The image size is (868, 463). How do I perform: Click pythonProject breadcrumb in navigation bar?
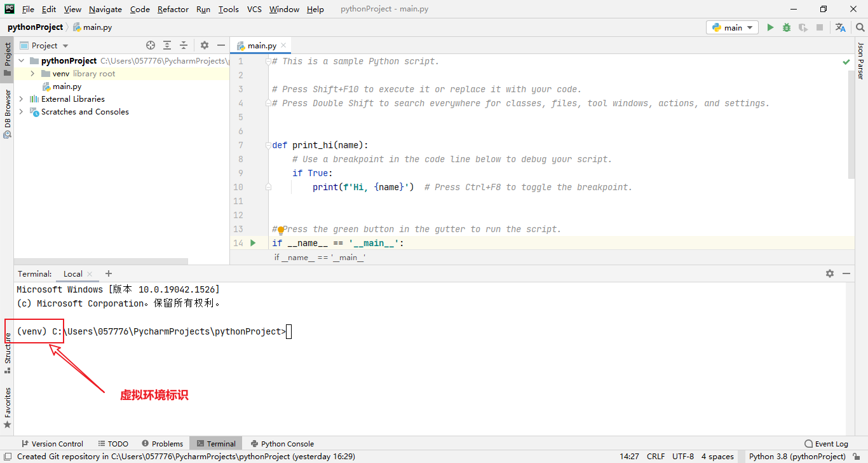click(35, 27)
